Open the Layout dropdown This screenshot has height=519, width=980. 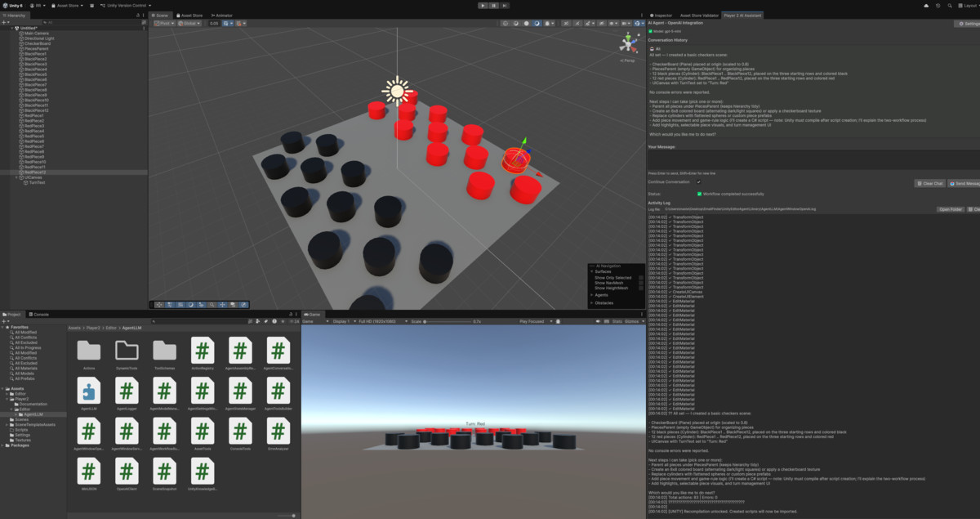point(970,5)
